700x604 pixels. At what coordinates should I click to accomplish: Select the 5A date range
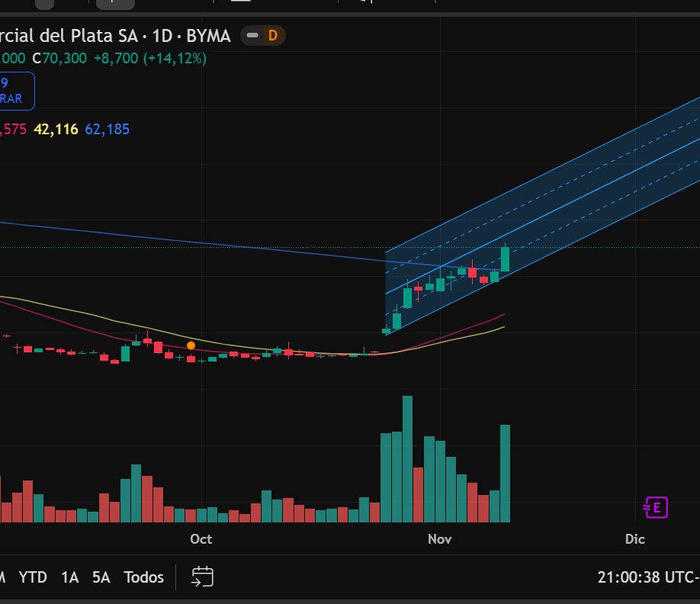101,577
